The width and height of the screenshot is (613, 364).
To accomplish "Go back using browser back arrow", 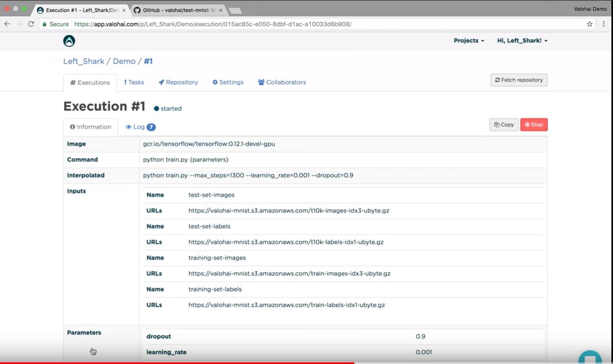I will pyautogui.click(x=7, y=24).
